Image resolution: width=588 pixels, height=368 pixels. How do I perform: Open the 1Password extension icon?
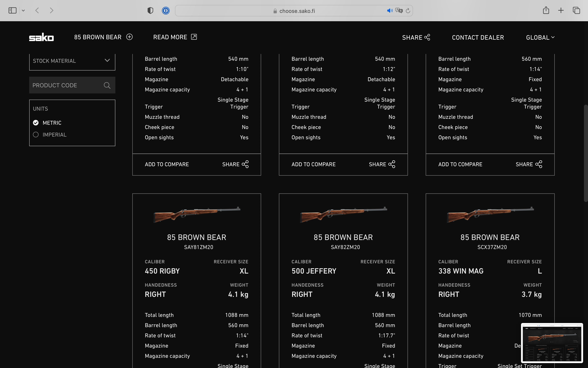click(166, 10)
